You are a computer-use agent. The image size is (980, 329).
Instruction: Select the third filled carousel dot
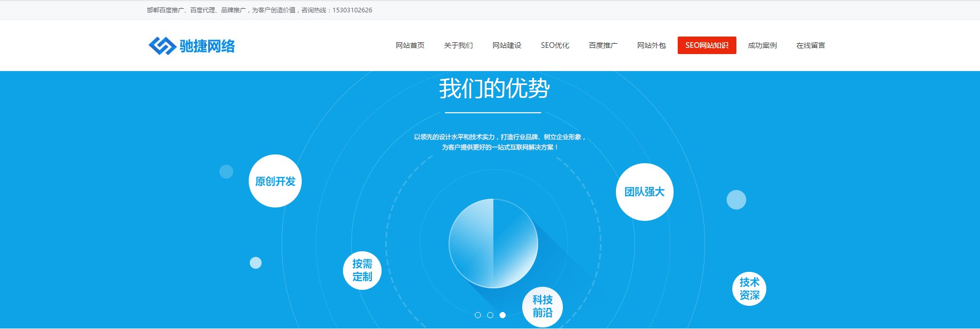pos(503,315)
